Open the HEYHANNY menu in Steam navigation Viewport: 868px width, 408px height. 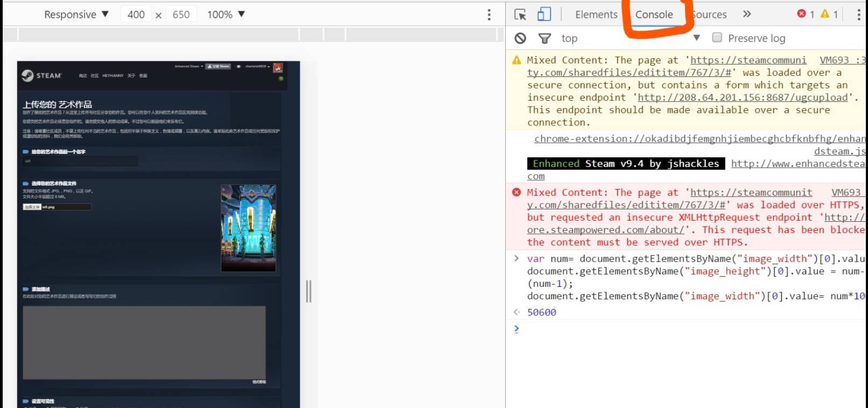(113, 76)
